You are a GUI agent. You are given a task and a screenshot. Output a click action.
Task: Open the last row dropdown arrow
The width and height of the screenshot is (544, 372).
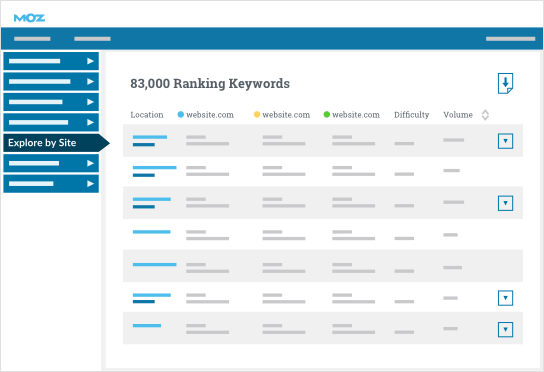pos(505,329)
